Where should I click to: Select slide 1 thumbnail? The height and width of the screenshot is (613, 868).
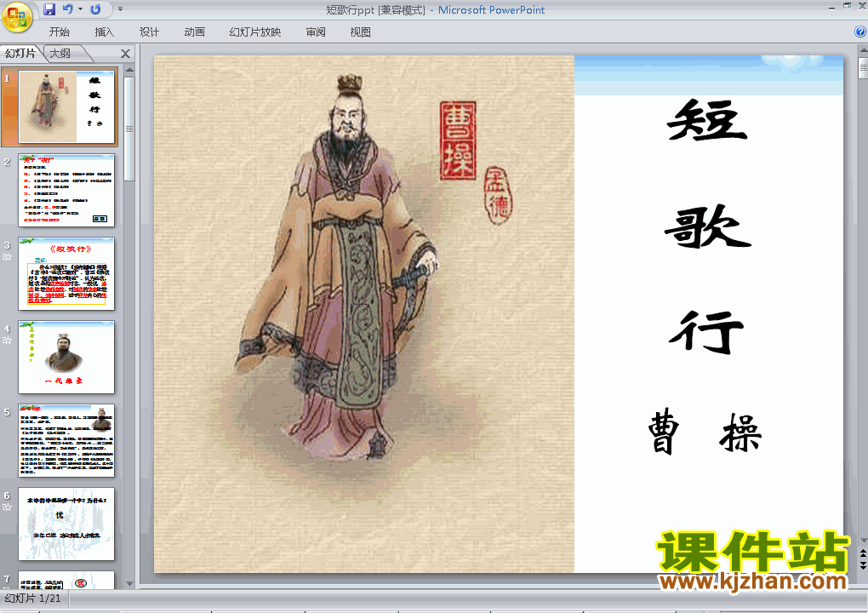point(66,107)
